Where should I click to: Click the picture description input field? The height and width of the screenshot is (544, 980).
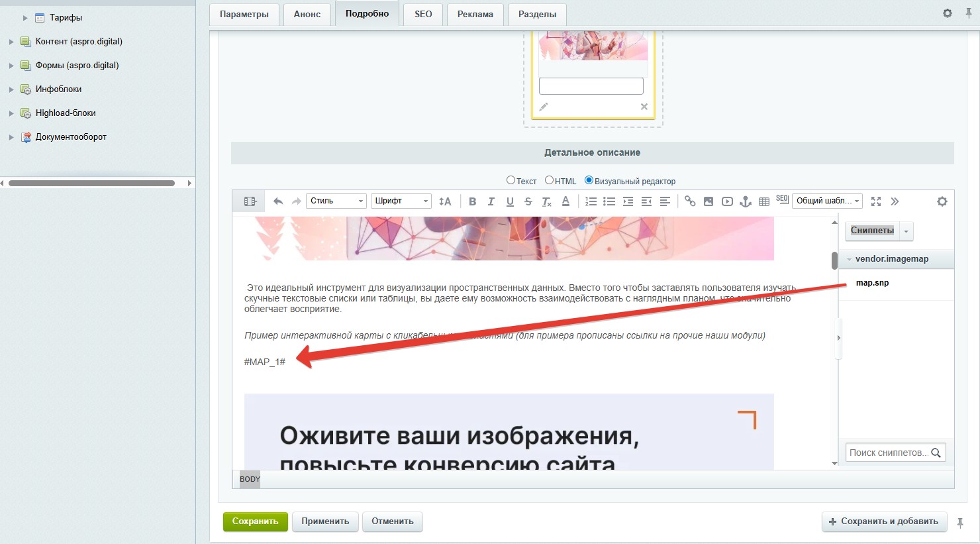click(x=591, y=86)
